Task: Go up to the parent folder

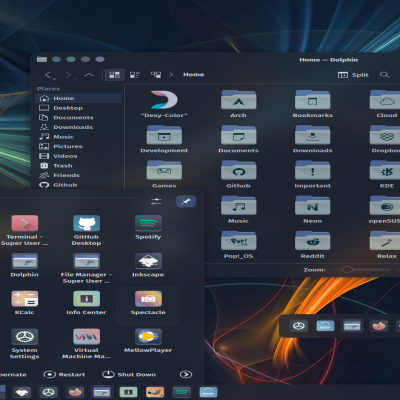Action: 89,75
